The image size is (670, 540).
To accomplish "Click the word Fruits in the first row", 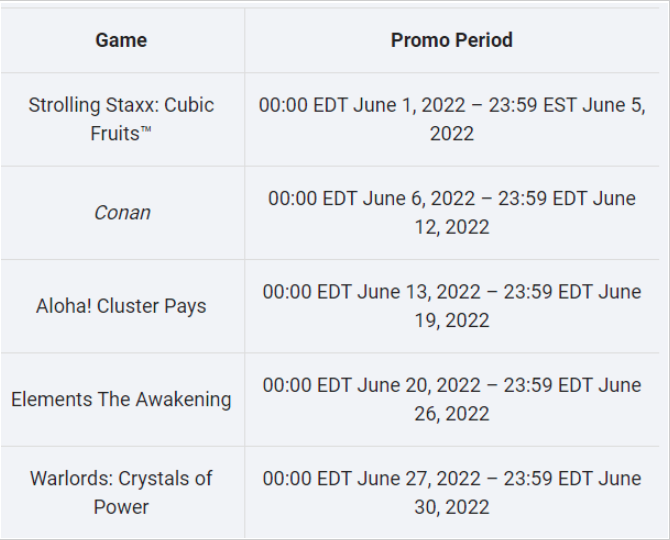I will pyautogui.click(x=115, y=134).
